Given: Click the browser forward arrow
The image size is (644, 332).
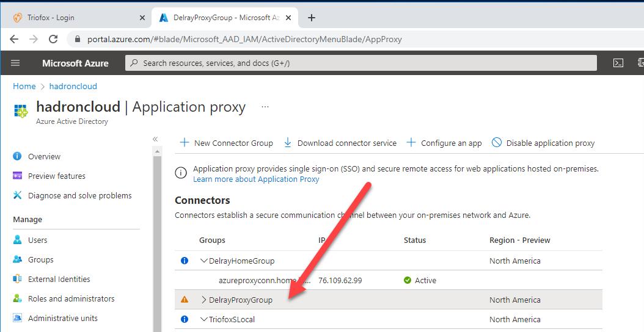Looking at the screenshot, I should point(34,39).
